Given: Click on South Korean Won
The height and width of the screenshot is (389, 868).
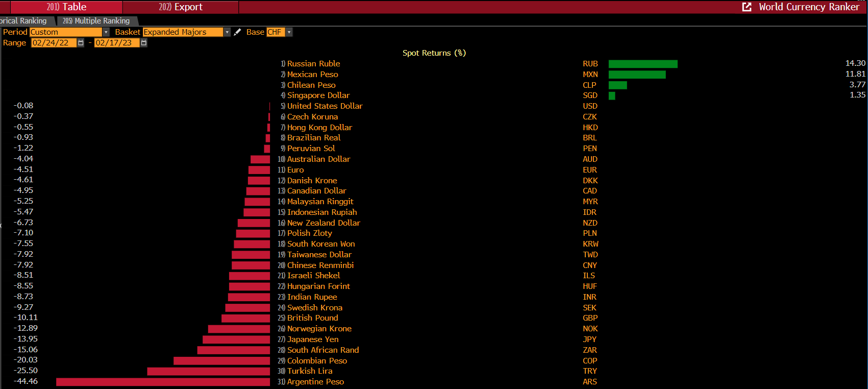Looking at the screenshot, I should (x=321, y=244).
